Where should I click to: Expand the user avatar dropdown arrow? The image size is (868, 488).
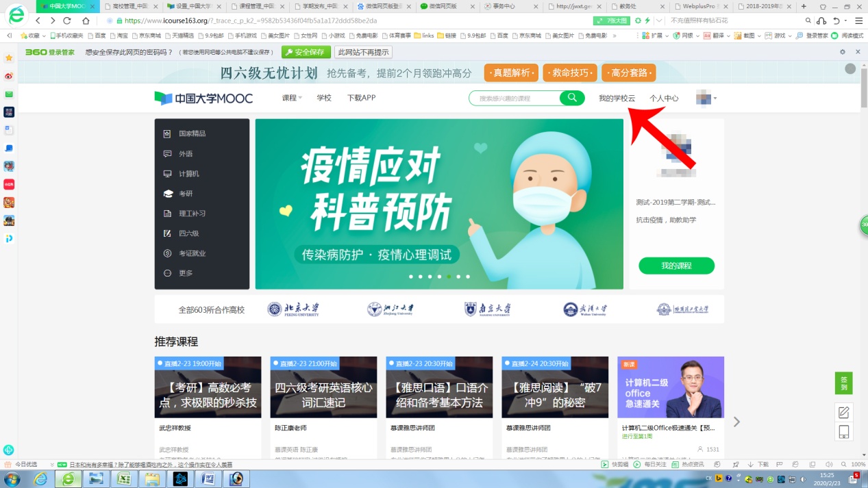[x=715, y=99]
